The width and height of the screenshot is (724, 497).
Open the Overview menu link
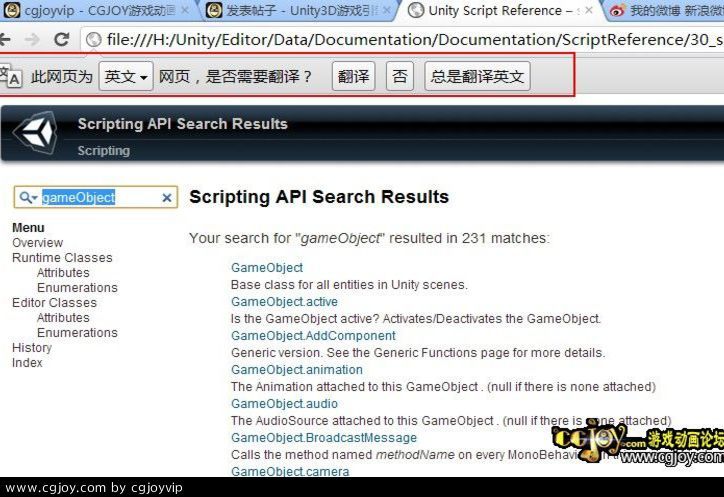(x=37, y=242)
